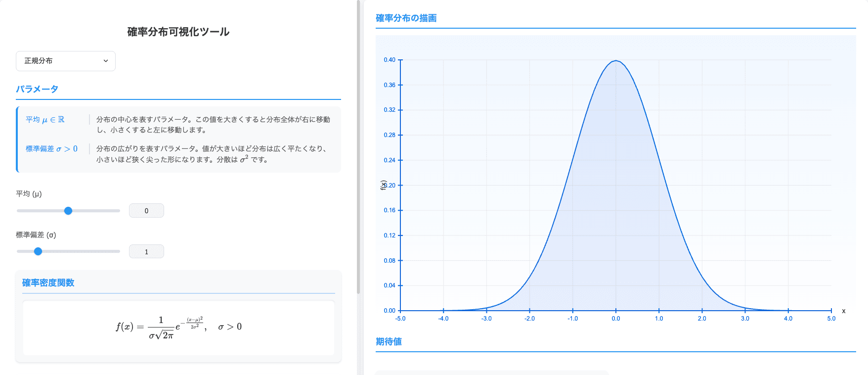The image size is (868, 375).
Task: Click the 2.0 tick label on x-axis
Action: (702, 319)
